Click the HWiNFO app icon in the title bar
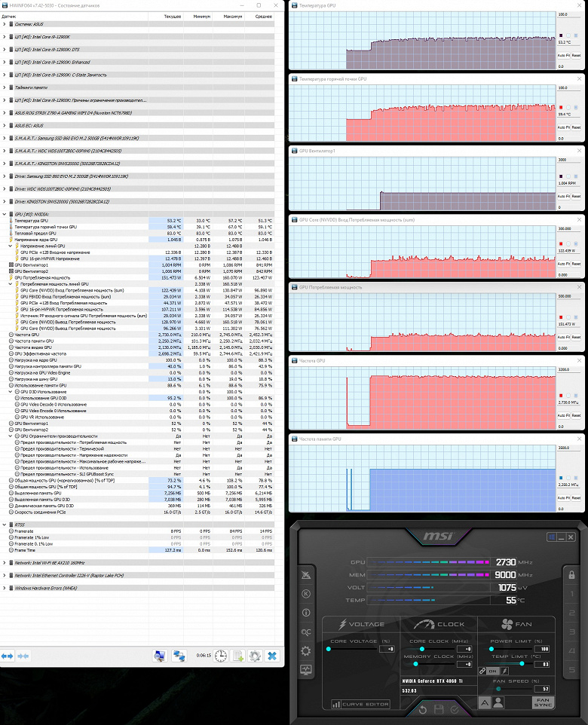Image resolution: width=588 pixels, height=725 pixels. click(x=5, y=5)
